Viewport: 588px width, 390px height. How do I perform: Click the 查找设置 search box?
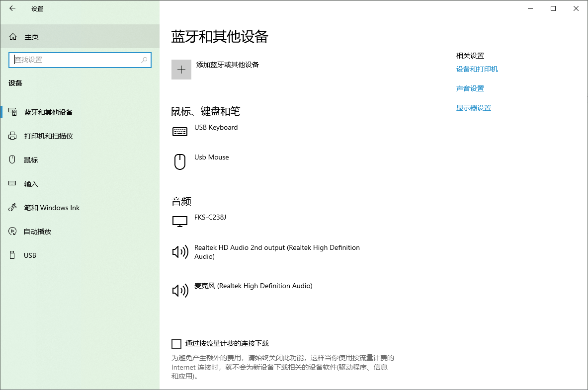[80, 60]
